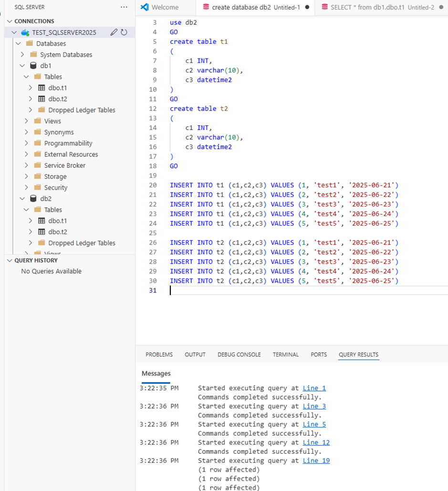Collapse the CONNECTIONS section
The width and height of the screenshot is (448, 491).
pyautogui.click(x=10, y=21)
